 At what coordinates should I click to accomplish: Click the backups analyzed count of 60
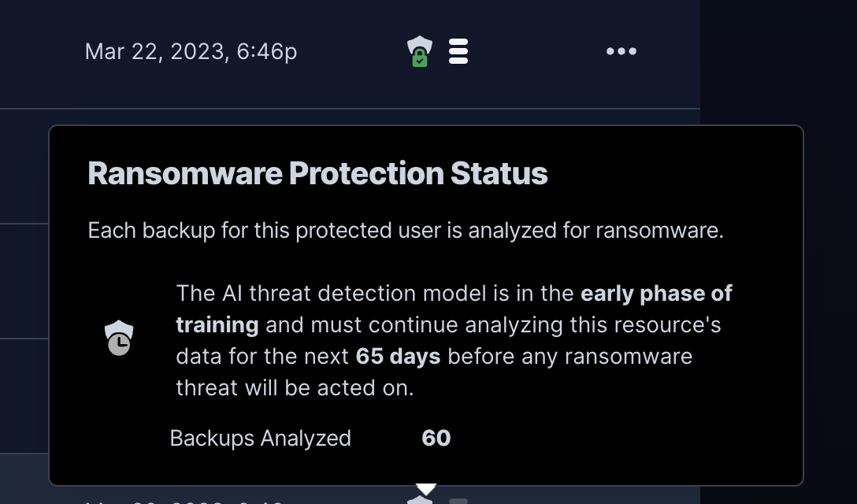(x=436, y=439)
